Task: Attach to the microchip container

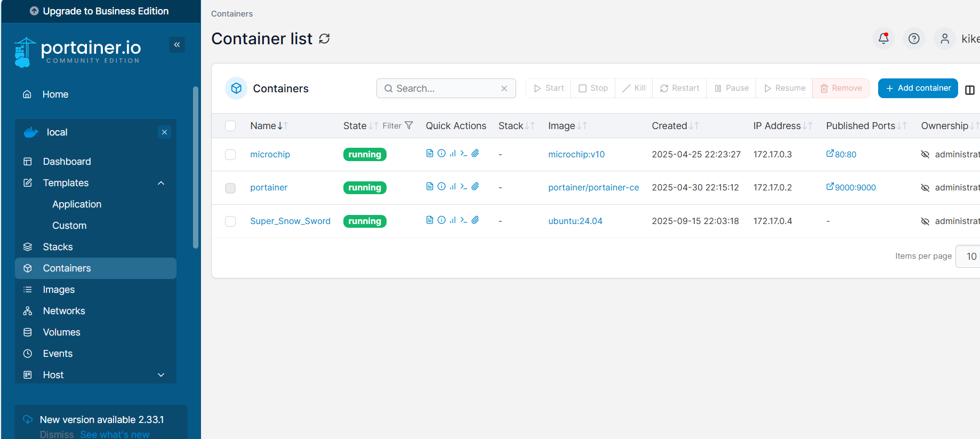Action: (x=475, y=154)
